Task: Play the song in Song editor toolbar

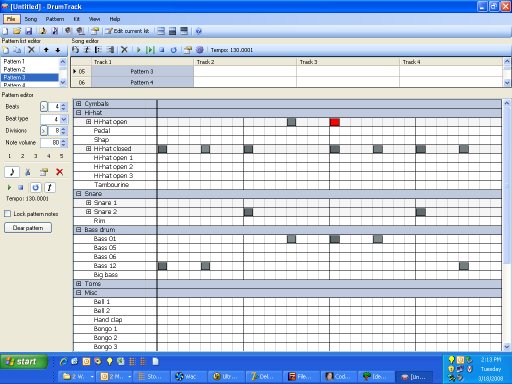Action: point(139,50)
